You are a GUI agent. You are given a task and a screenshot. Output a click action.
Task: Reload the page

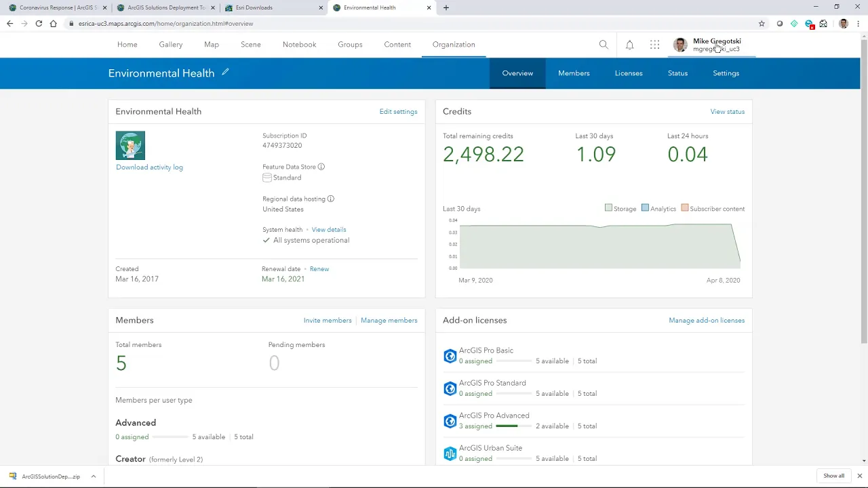(x=39, y=24)
